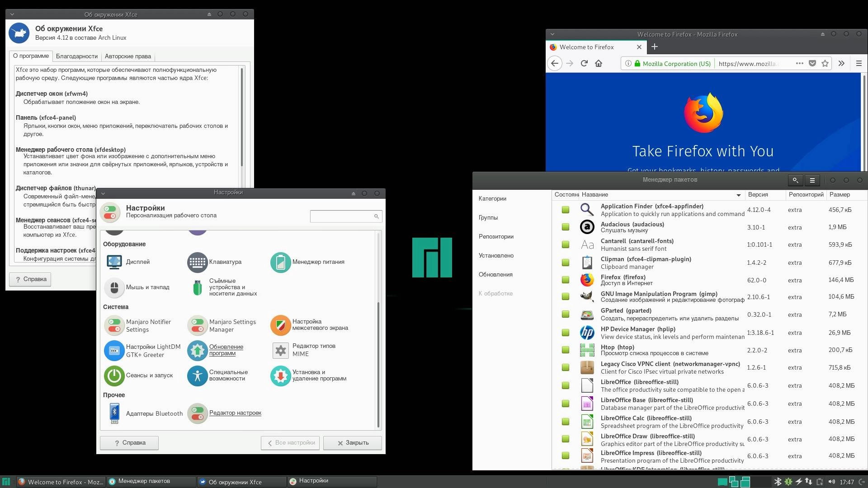The image size is (868, 488).
Task: Switch to Благодарности tab
Action: tap(77, 56)
